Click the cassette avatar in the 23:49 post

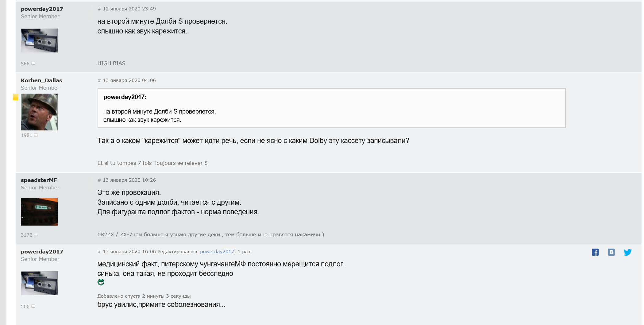pos(39,41)
